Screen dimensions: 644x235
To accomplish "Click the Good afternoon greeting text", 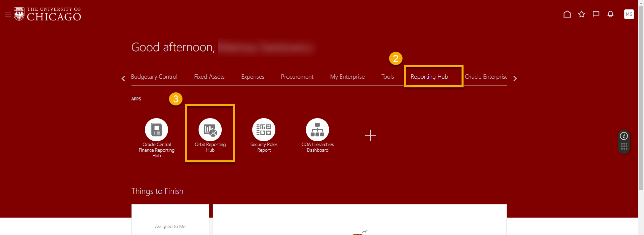I will [x=173, y=47].
